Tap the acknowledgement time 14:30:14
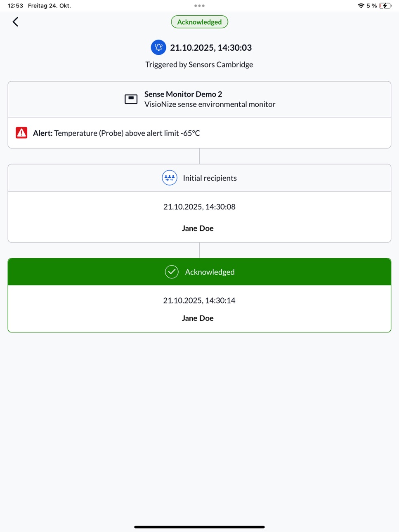This screenshot has width=399, height=532. [x=199, y=300]
